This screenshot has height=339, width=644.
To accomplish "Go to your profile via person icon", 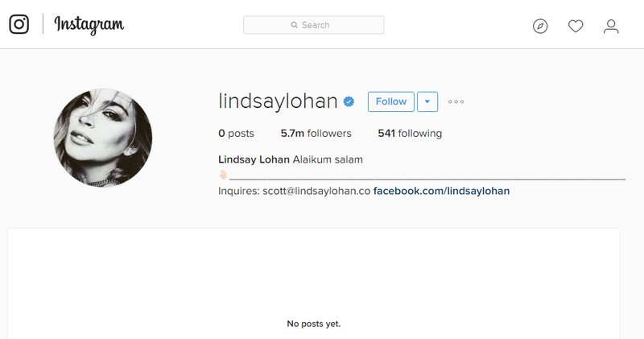I will pyautogui.click(x=611, y=27).
